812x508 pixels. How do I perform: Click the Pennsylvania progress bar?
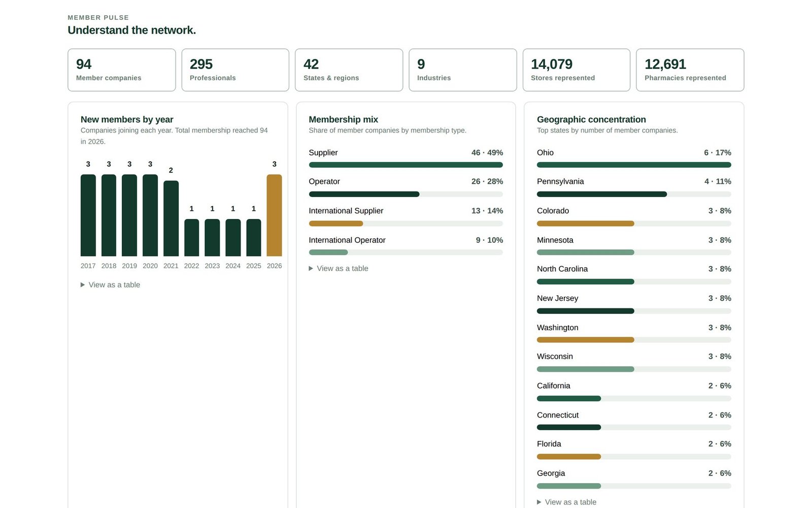634,194
